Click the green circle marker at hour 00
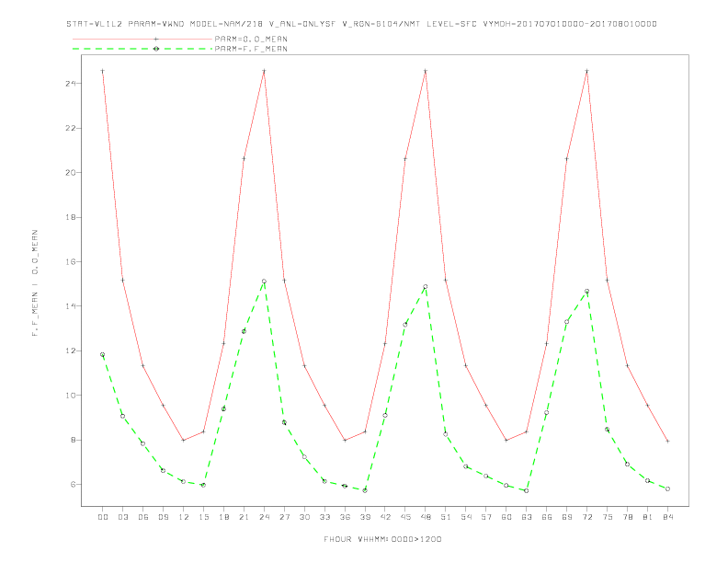This screenshot has width=728, height=563. point(103,354)
